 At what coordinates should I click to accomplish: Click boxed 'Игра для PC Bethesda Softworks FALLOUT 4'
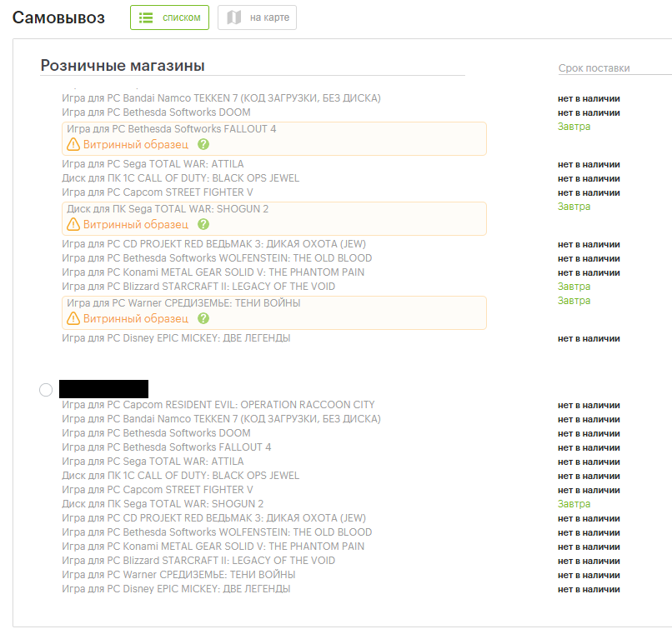click(172, 129)
